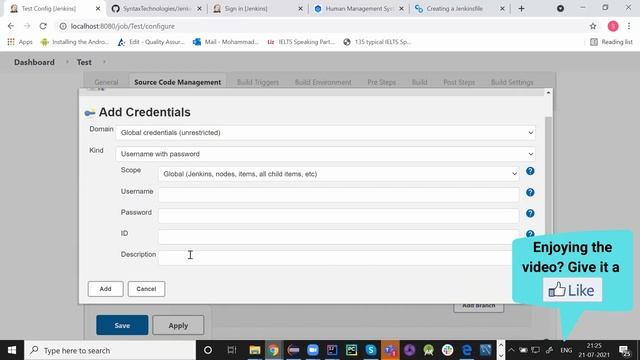Open the 135 typical IELTS Sp... bookmark
The image size is (640, 360).
(x=377, y=42)
